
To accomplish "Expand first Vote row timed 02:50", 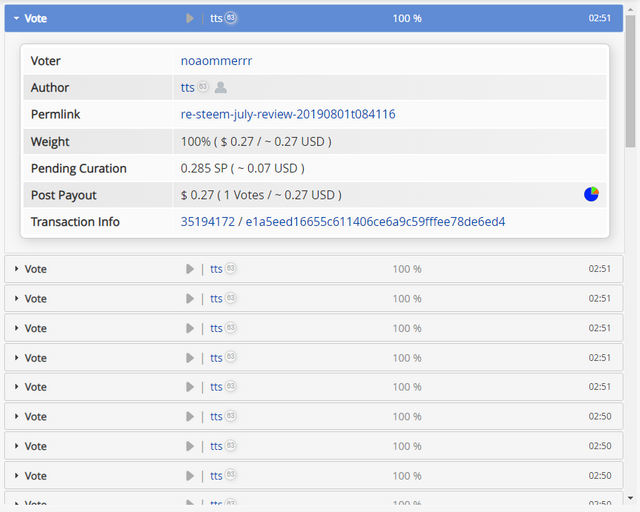I will 313,416.
